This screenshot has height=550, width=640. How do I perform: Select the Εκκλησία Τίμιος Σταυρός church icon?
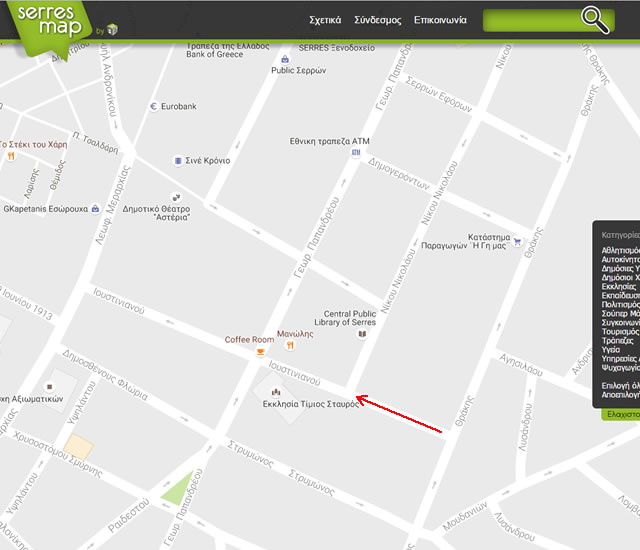click(276, 392)
